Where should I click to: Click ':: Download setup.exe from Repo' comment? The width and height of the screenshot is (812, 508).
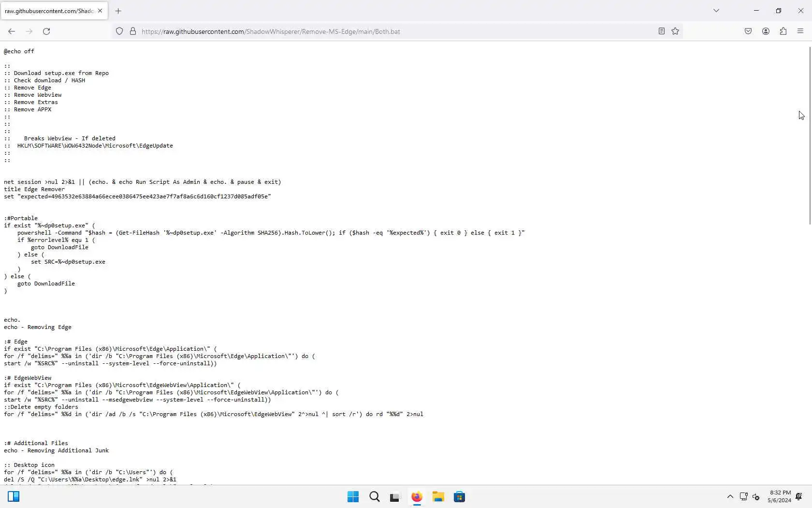(x=56, y=73)
